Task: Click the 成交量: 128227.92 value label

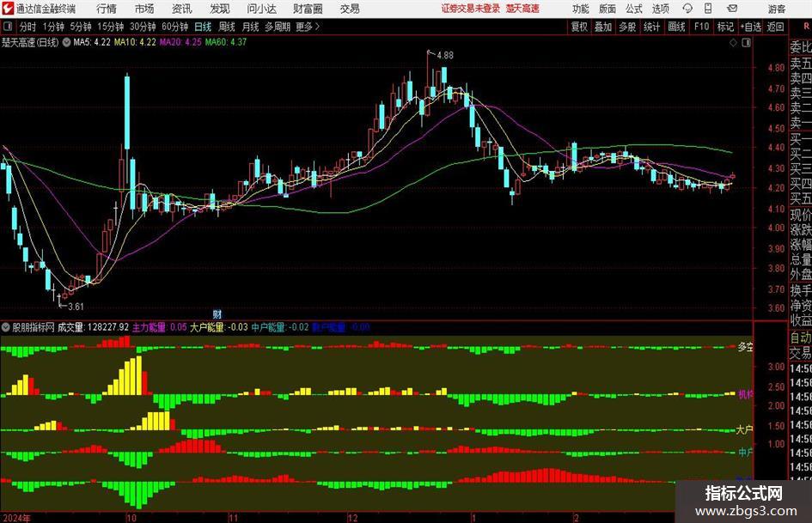Action: [93, 327]
